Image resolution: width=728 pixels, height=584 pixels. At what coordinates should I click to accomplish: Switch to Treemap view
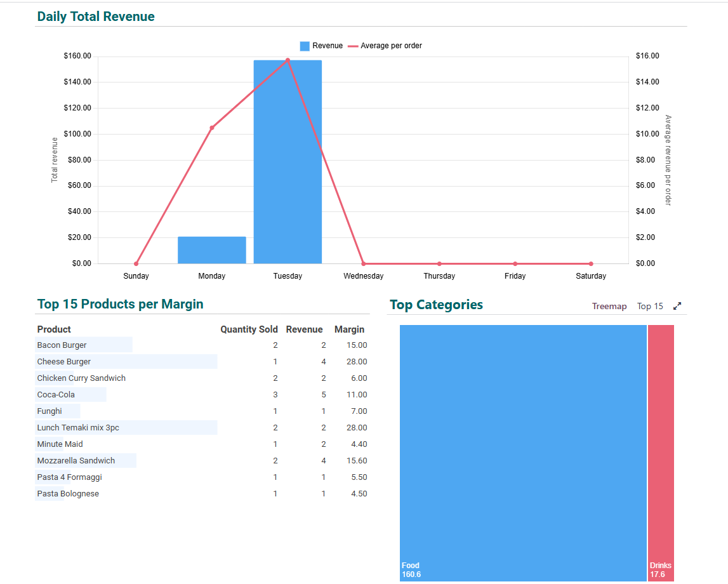pos(609,306)
